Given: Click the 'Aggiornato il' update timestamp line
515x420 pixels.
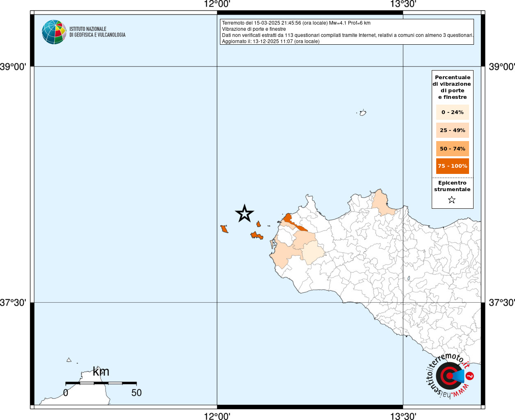Looking at the screenshot, I should pyautogui.click(x=270, y=41).
